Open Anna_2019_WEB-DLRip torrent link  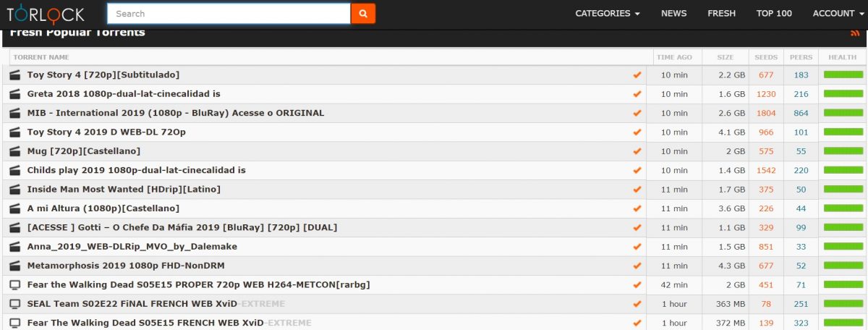(132, 247)
